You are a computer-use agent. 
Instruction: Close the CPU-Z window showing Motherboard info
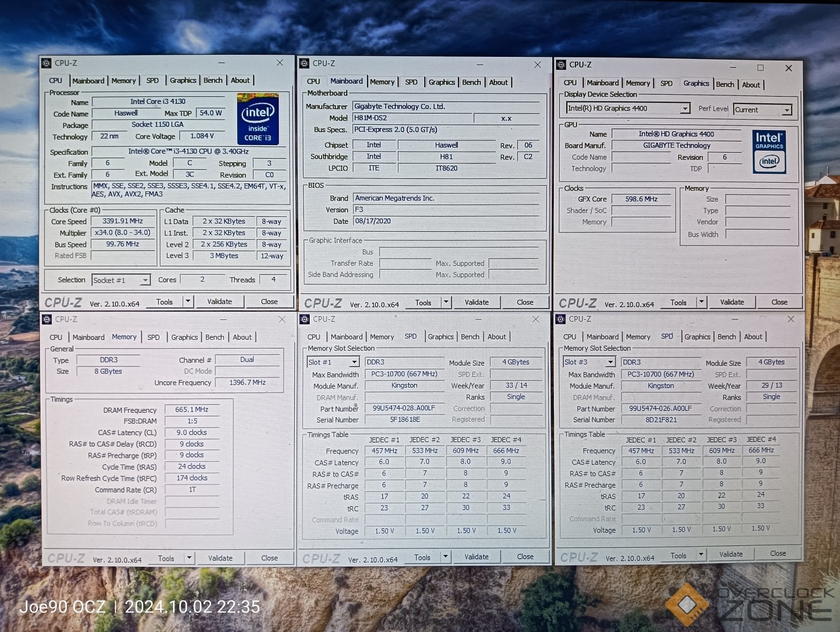coord(537,65)
